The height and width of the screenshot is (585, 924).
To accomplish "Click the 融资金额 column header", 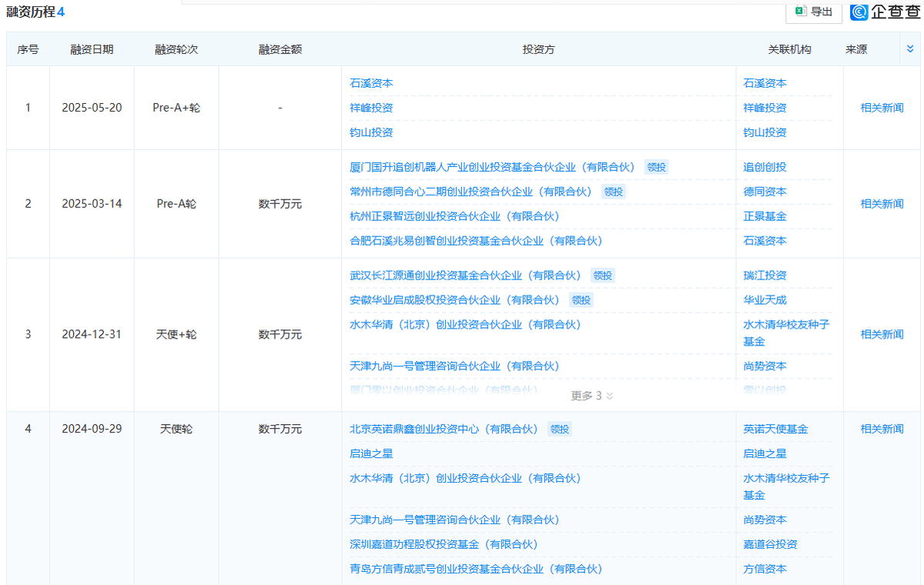I will 280,49.
